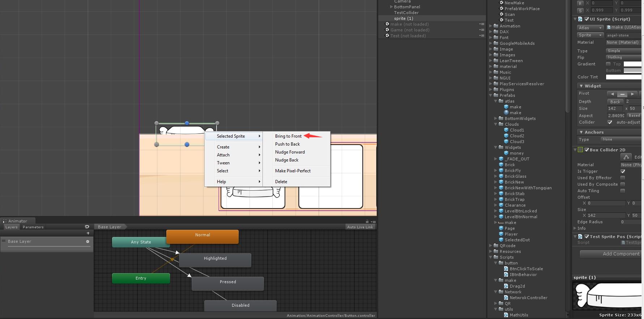Open the Color Tint swatch
The height and width of the screenshot is (319, 644).
[x=624, y=77]
